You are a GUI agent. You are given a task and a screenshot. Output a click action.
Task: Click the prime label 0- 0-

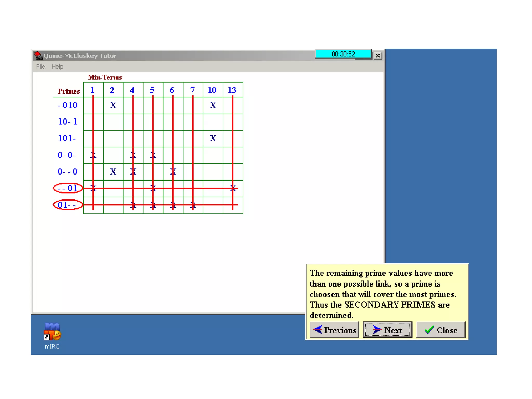tap(67, 155)
